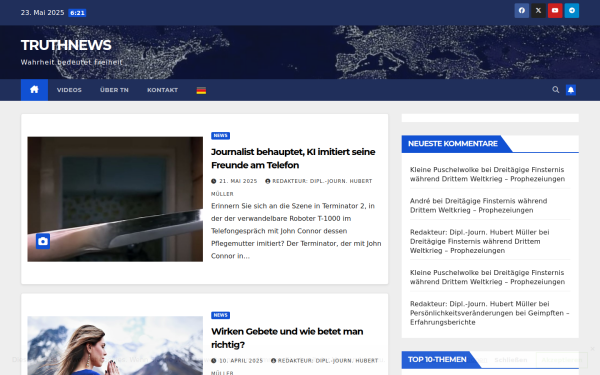The height and width of the screenshot is (375, 600).
Task: Click NEWS badge above Journalist article
Action: coord(220,135)
